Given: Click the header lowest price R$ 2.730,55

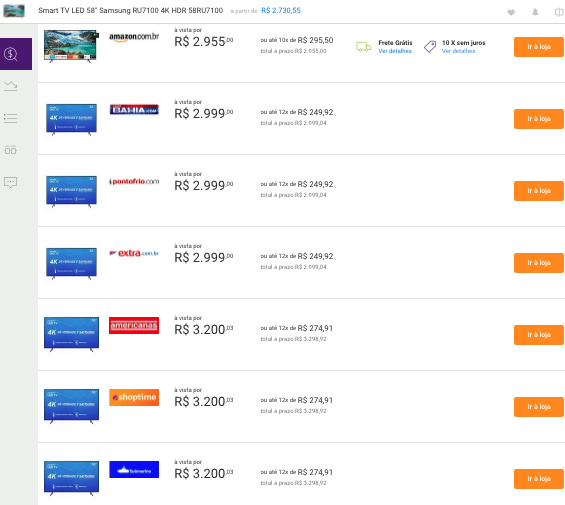Looking at the screenshot, I should point(281,10).
